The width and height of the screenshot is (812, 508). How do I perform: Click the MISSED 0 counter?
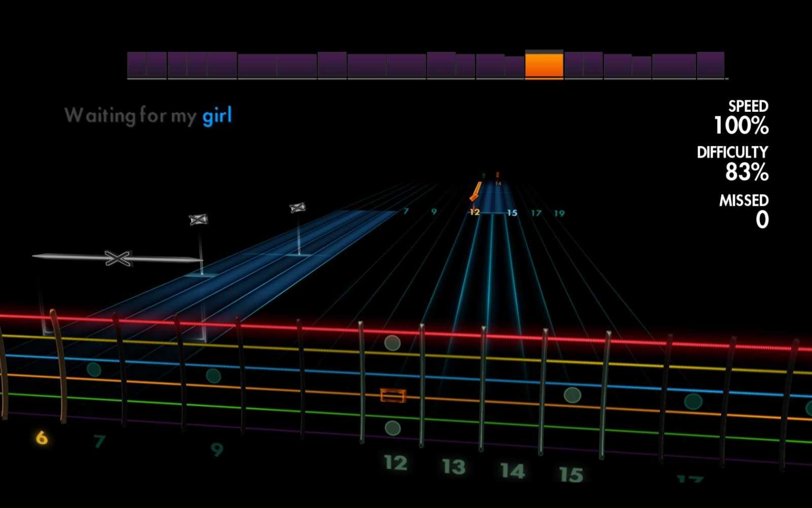coord(762,219)
